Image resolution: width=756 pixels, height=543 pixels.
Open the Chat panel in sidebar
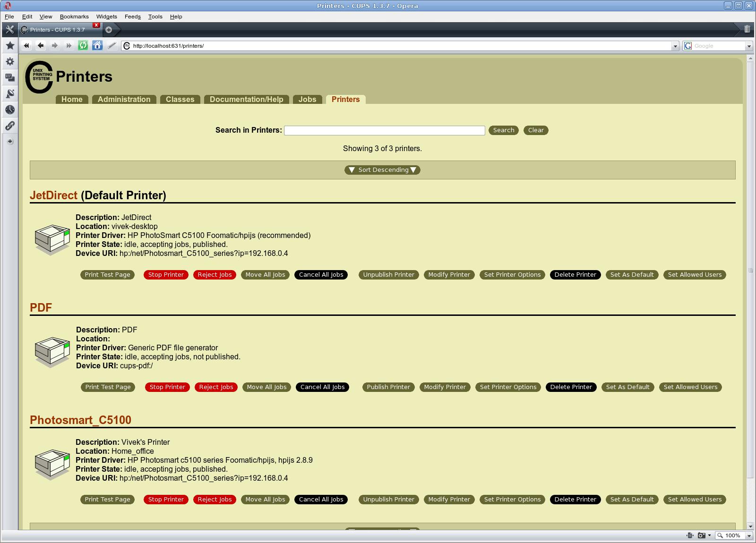click(10, 77)
